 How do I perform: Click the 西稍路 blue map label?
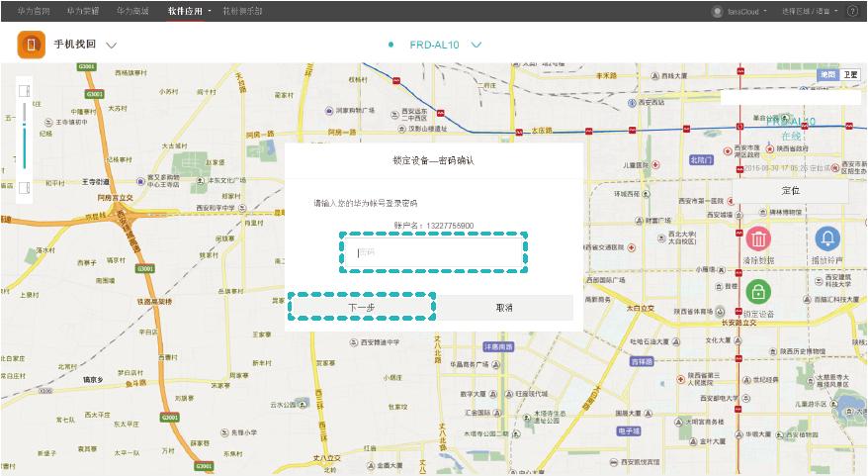[643, 361]
